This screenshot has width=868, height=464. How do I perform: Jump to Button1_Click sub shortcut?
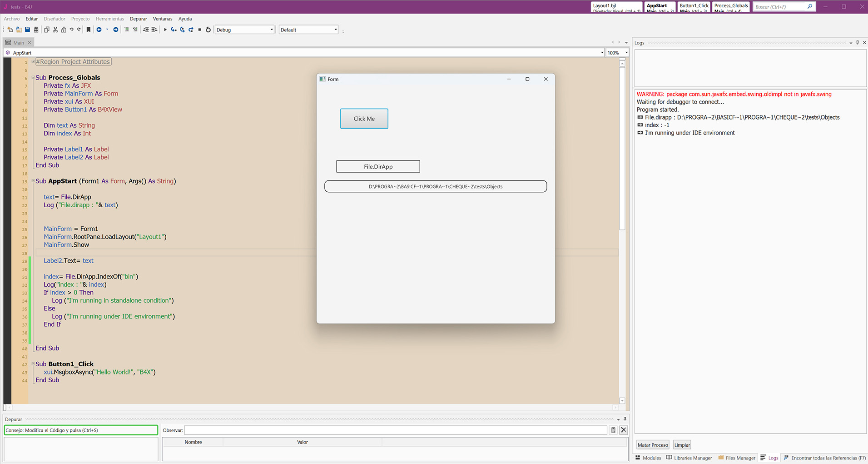694,7
